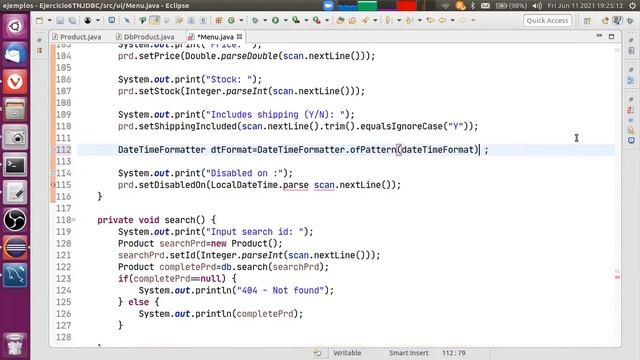Click the New Java Package icon
640x360 pixels.
pyautogui.click(x=219, y=20)
